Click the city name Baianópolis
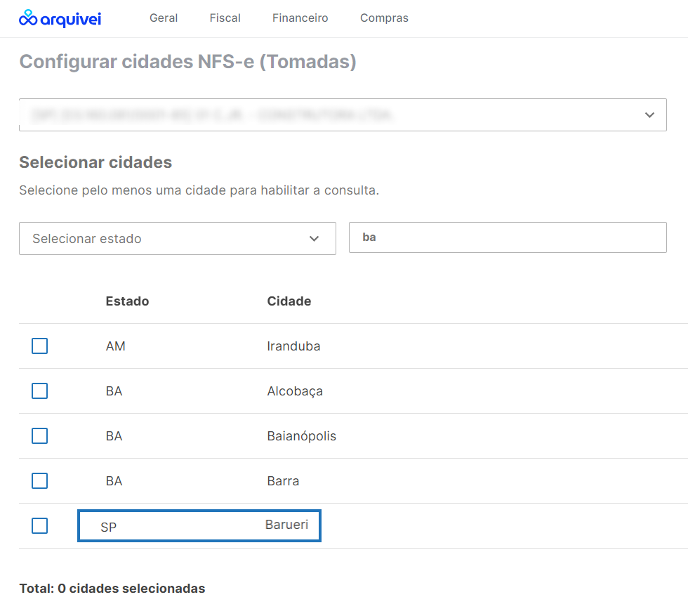Image resolution: width=688 pixels, height=616 pixels. 301,436
